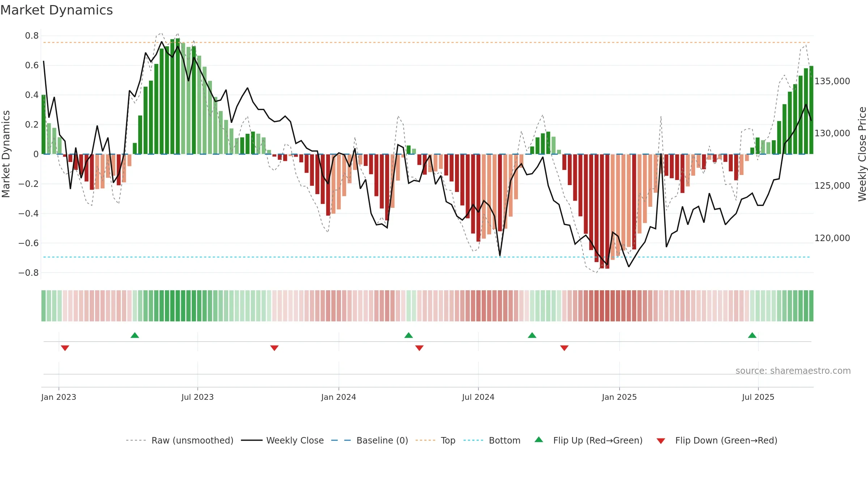The height and width of the screenshot is (488, 868).
Task: Click the cyan dashed Bottom threshold line
Action: point(427,257)
